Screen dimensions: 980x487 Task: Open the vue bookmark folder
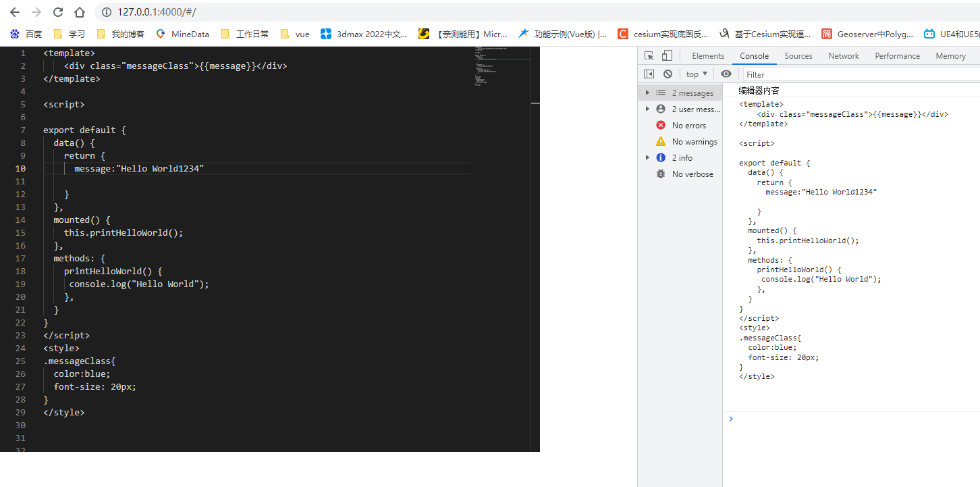[x=295, y=34]
